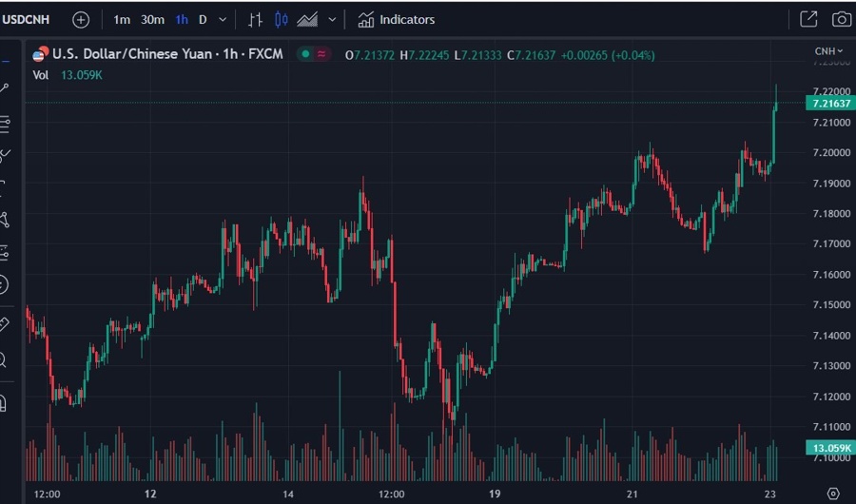Expand the chart style dropdown arrow

pyautogui.click(x=332, y=20)
